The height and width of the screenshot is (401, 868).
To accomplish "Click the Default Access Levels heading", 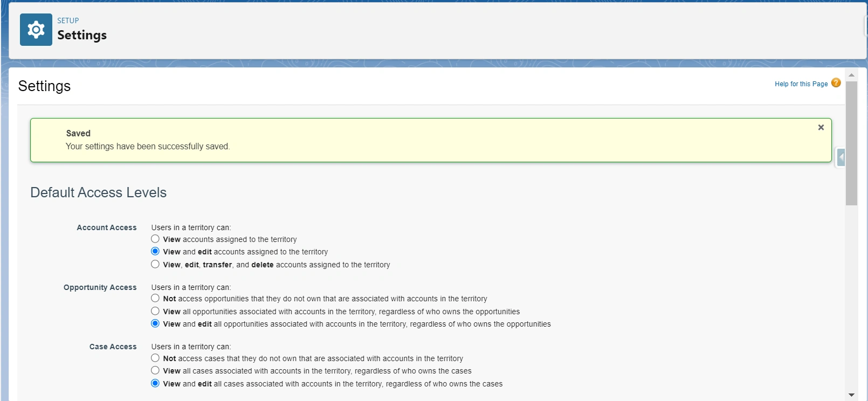I will (98, 192).
